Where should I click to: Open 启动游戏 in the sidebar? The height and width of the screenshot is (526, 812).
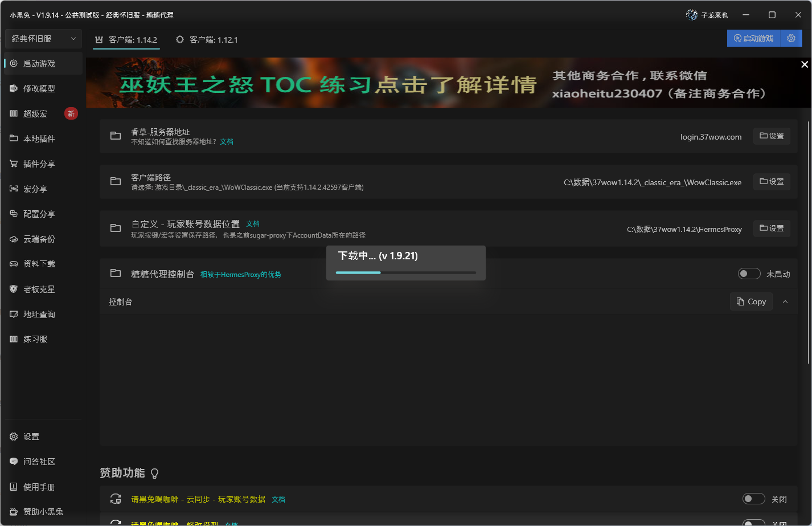click(x=43, y=64)
